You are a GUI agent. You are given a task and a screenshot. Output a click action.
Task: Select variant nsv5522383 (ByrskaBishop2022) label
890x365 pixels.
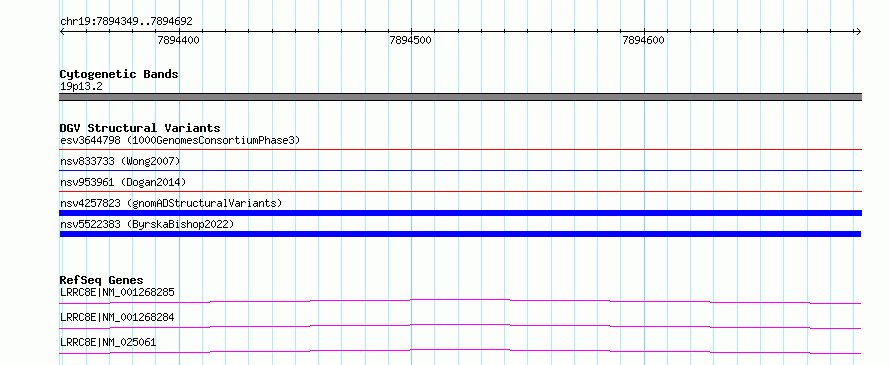coord(147,224)
